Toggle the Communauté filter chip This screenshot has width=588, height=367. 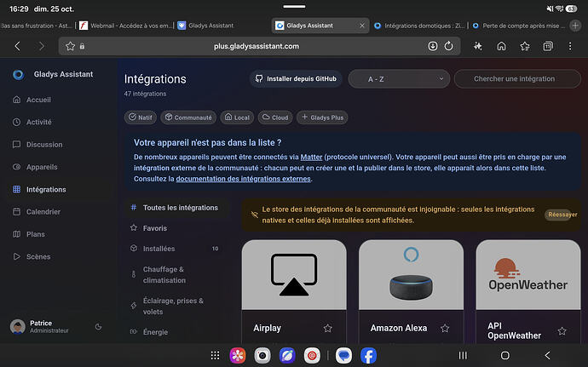tap(188, 118)
